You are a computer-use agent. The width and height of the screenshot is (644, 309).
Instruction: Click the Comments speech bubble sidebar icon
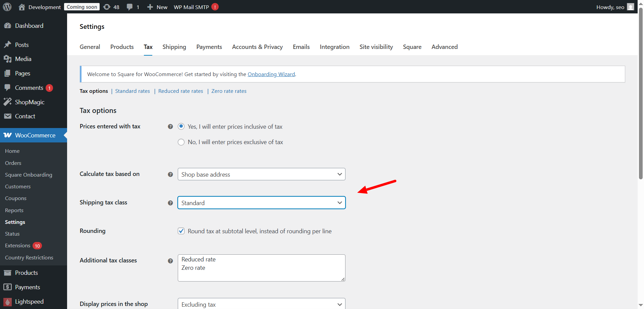7,88
